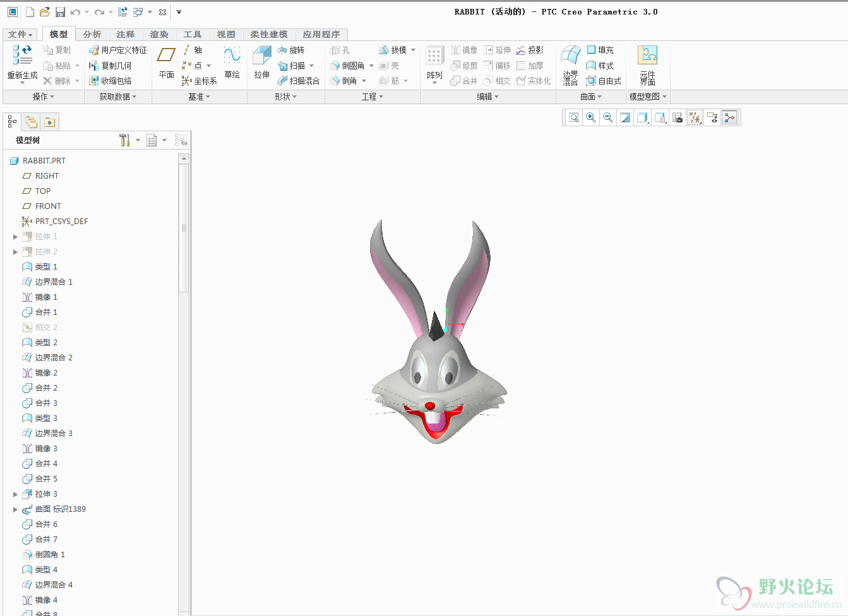Image resolution: width=848 pixels, height=616 pixels.
Task: Expand the 拉伸 2 tree node
Action: coord(15,252)
